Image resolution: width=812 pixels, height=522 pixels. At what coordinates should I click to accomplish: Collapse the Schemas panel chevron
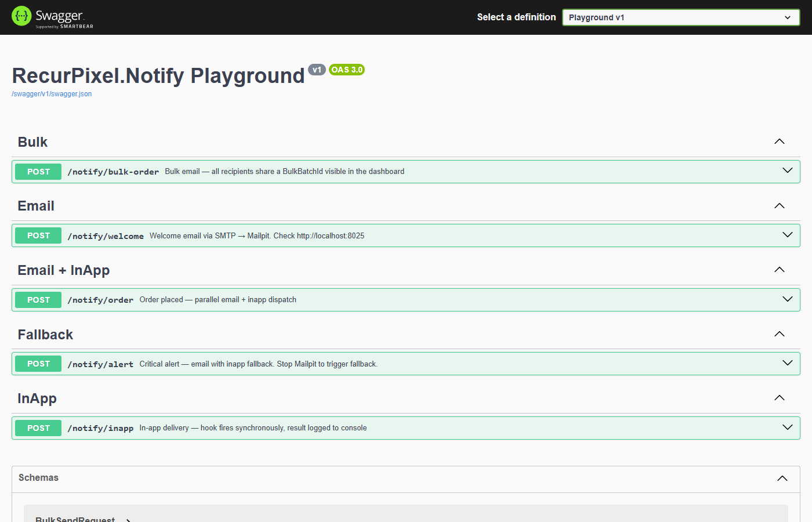tap(782, 478)
